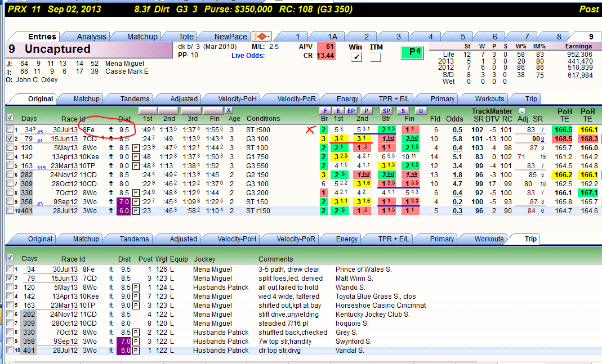Toggle the select-all checkbox in the Trip panel header
The image size is (602, 364).
pos(10,257)
